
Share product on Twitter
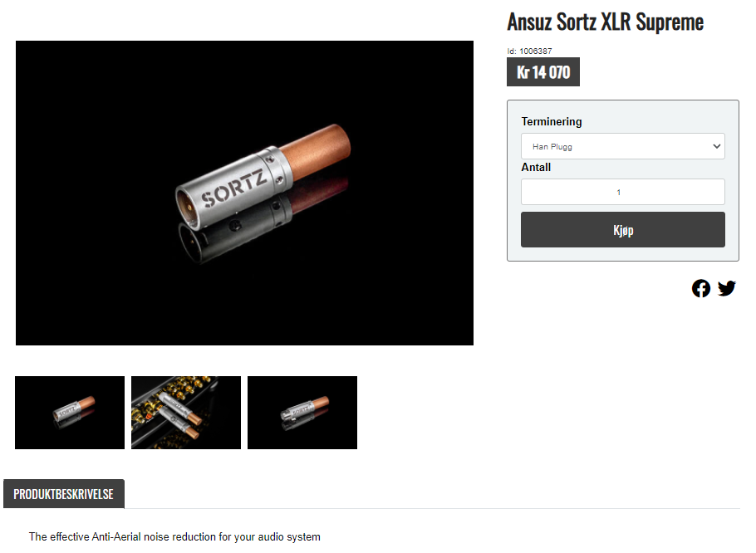pyautogui.click(x=727, y=288)
